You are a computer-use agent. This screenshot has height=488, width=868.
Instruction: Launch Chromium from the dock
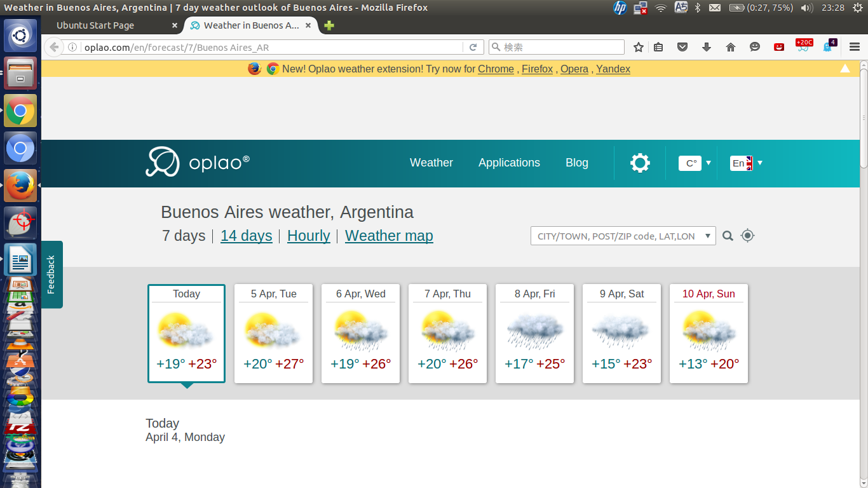[x=20, y=149]
